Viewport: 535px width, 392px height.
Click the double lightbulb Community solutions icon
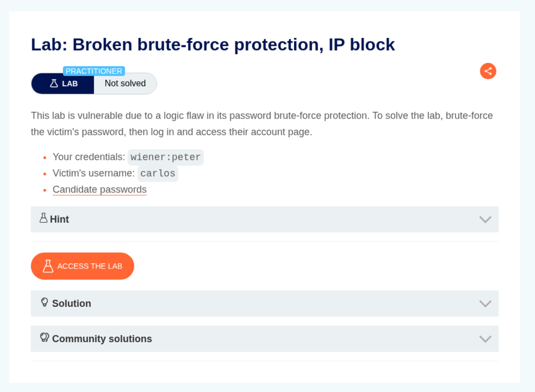44,338
